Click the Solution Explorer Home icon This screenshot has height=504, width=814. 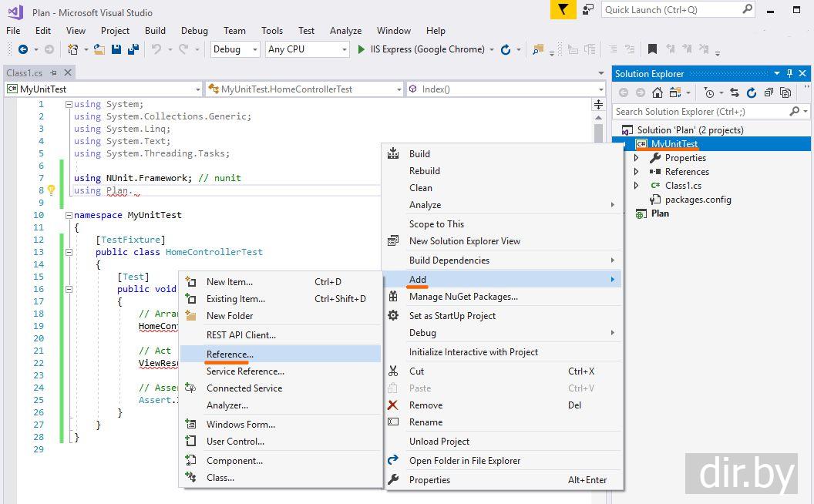pyautogui.click(x=658, y=92)
